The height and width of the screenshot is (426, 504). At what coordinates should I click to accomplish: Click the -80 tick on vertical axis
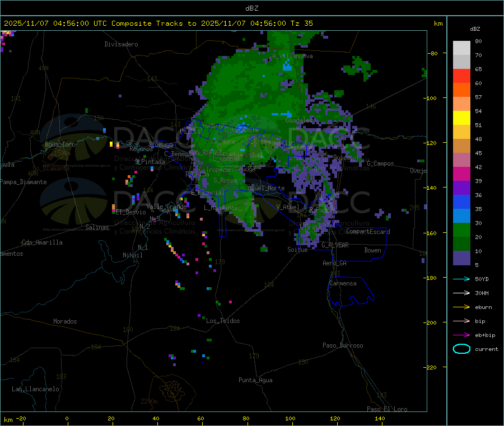433,53
